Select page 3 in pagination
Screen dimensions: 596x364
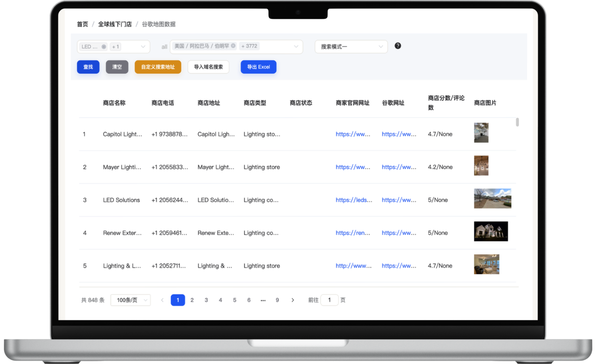click(206, 300)
